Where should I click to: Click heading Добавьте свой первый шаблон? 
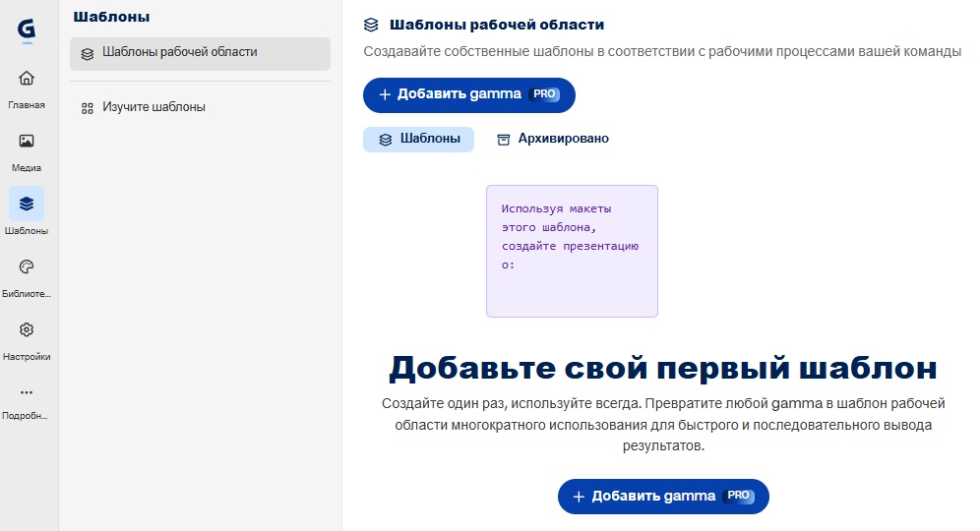pos(663,368)
